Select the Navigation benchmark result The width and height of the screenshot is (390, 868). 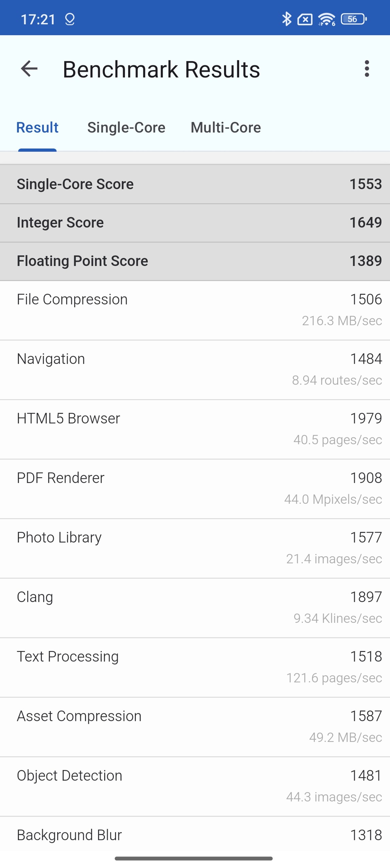[195, 370]
